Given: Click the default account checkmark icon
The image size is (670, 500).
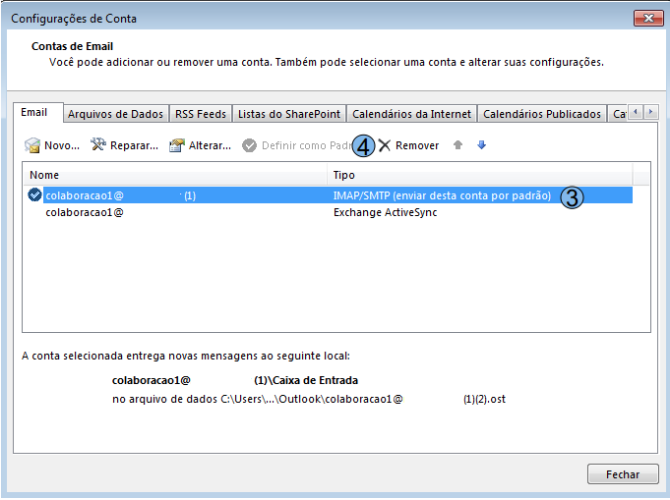Looking at the screenshot, I should (x=36, y=197).
